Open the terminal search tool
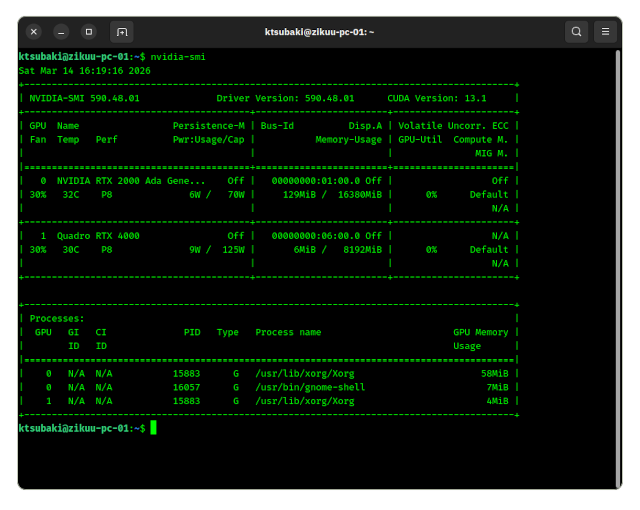Viewport: 640px width, 510px height. [x=577, y=32]
